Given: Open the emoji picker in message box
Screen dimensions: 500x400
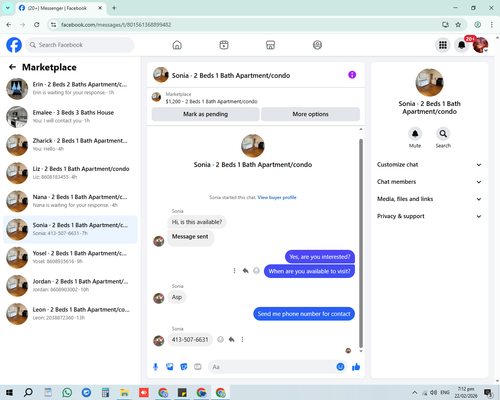Looking at the screenshot, I should click(340, 367).
